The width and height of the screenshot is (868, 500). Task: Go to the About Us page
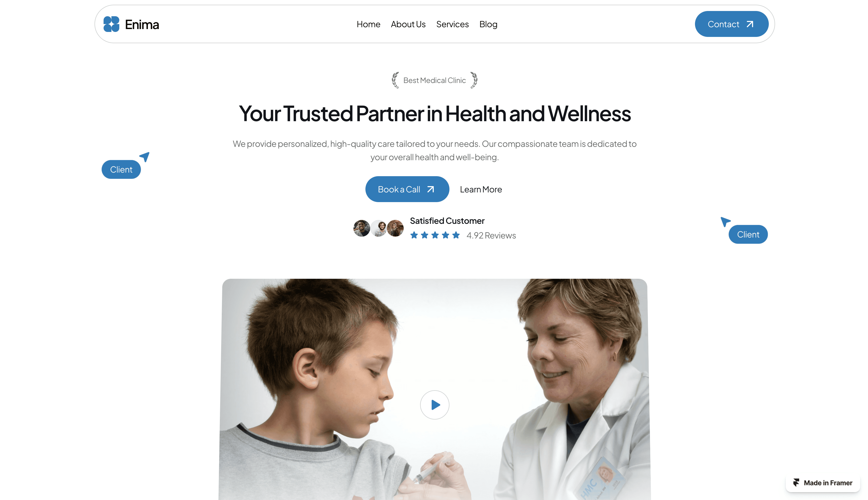click(408, 24)
